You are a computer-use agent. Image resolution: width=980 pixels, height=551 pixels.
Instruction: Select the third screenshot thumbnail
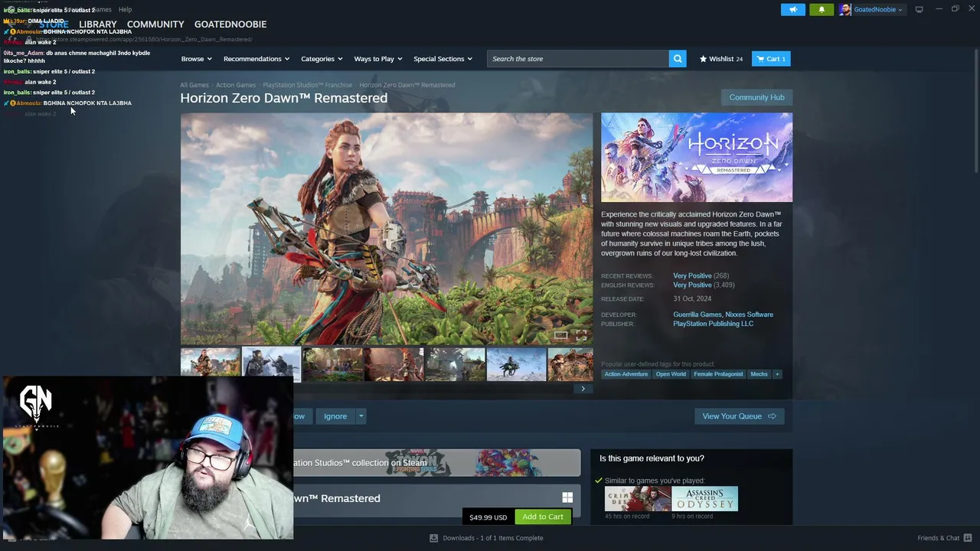point(333,364)
